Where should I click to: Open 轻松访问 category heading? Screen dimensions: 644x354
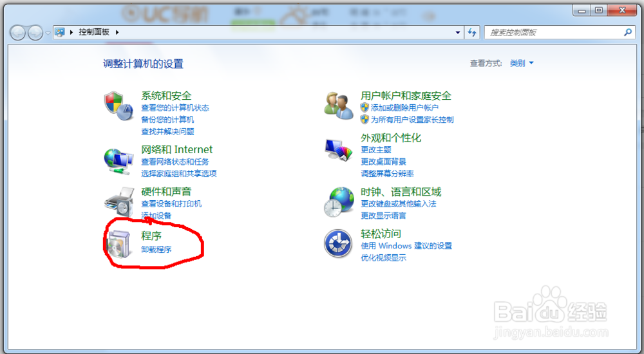381,234
